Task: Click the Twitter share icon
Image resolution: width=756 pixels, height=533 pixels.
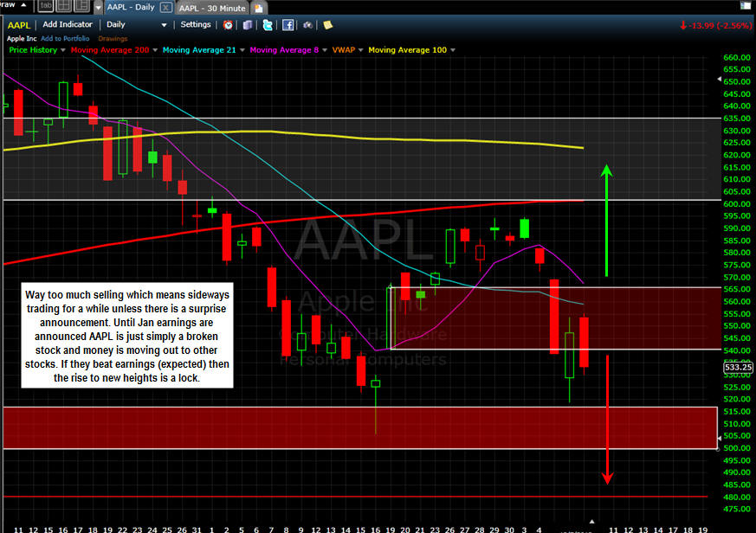Action: [x=268, y=25]
